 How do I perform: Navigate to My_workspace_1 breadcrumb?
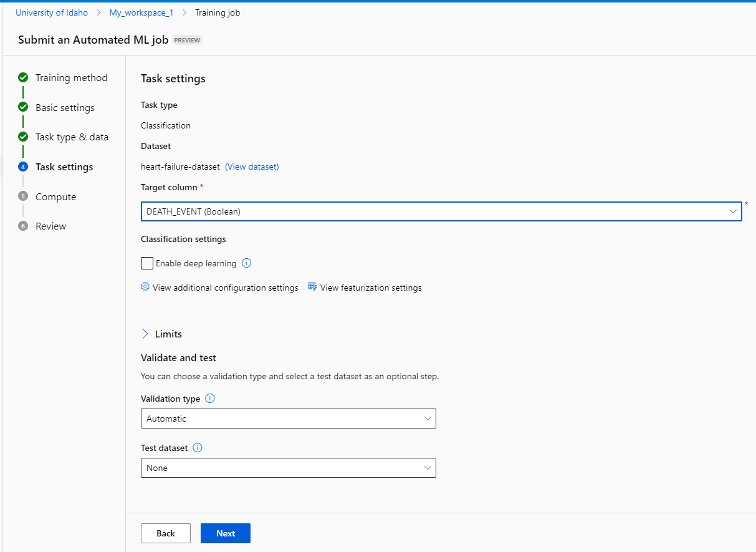141,12
